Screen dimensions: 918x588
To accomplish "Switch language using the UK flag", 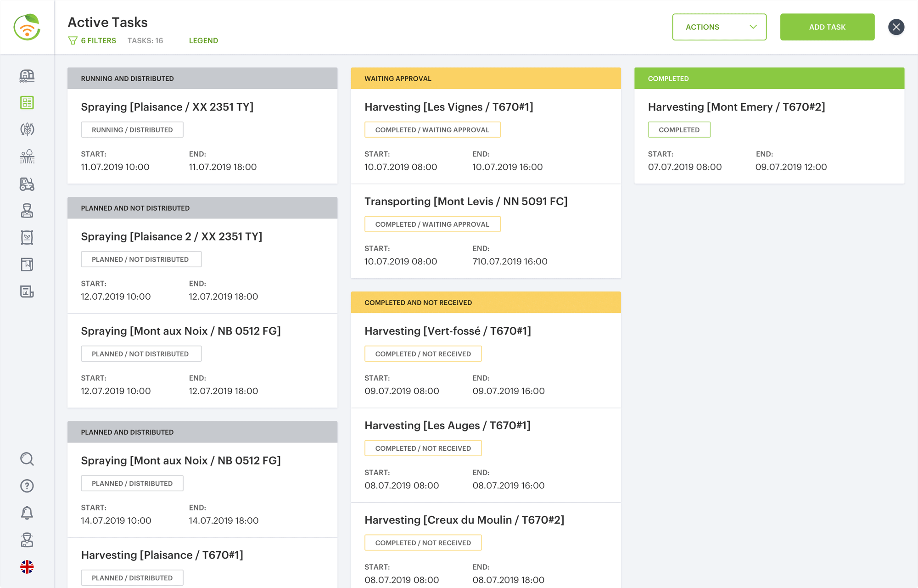I will [x=27, y=567].
